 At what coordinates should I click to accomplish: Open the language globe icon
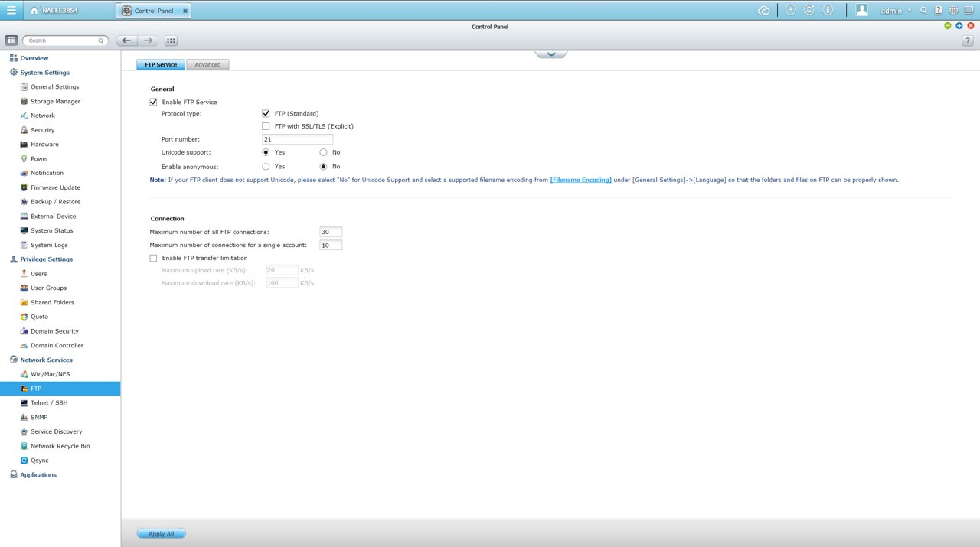[953, 11]
